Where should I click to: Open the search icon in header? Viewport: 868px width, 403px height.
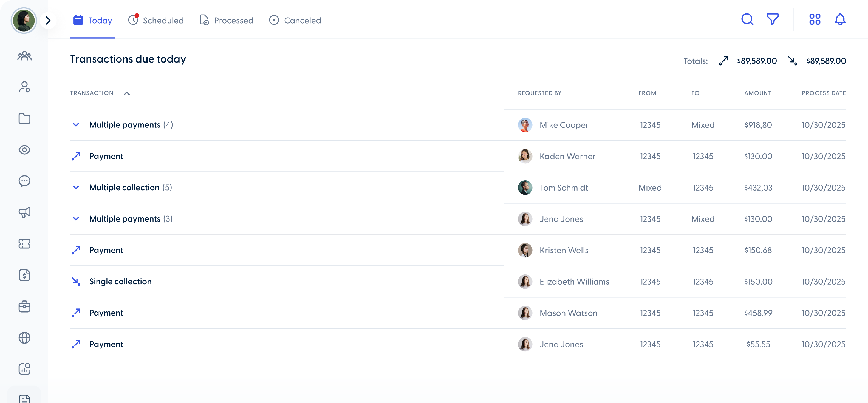click(747, 19)
